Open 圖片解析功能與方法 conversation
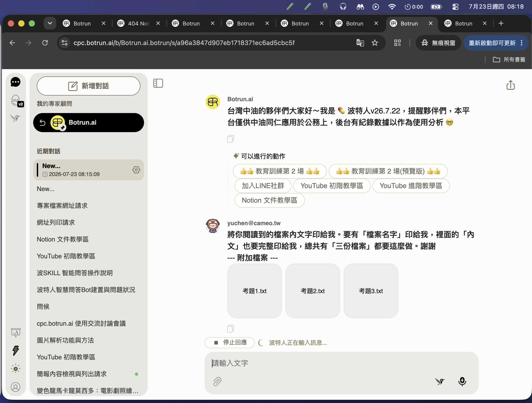This screenshot has height=403, width=532. 65,340
